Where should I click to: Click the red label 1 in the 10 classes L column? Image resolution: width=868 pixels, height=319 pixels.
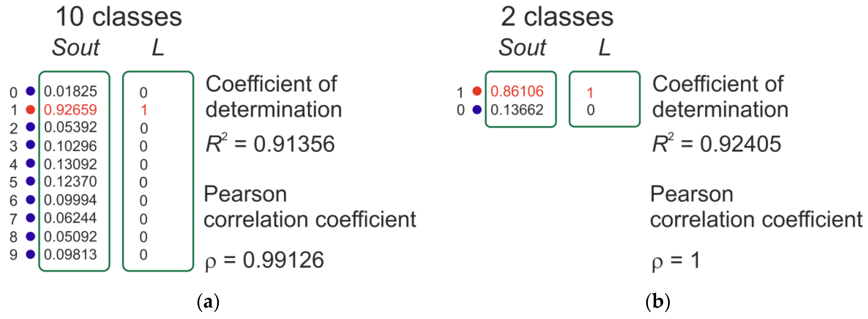tap(144, 110)
